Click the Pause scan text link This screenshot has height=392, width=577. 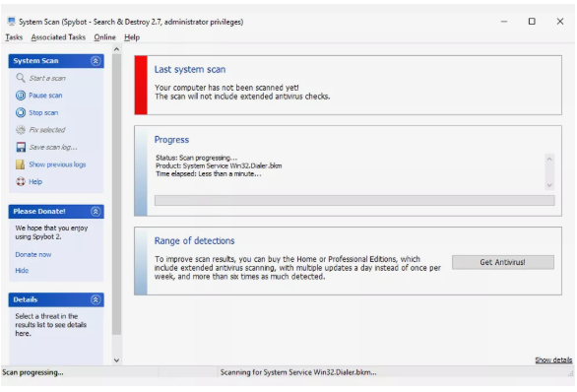pos(45,96)
